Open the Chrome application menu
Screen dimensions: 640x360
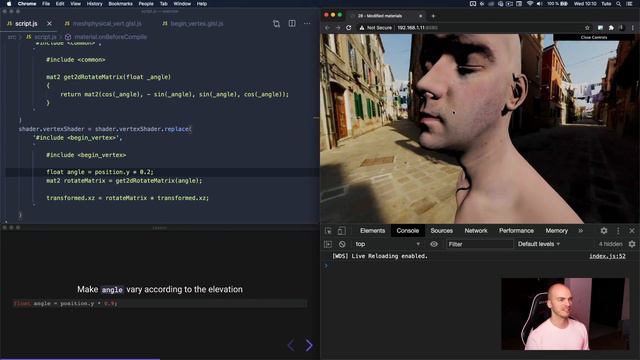(x=27, y=4)
